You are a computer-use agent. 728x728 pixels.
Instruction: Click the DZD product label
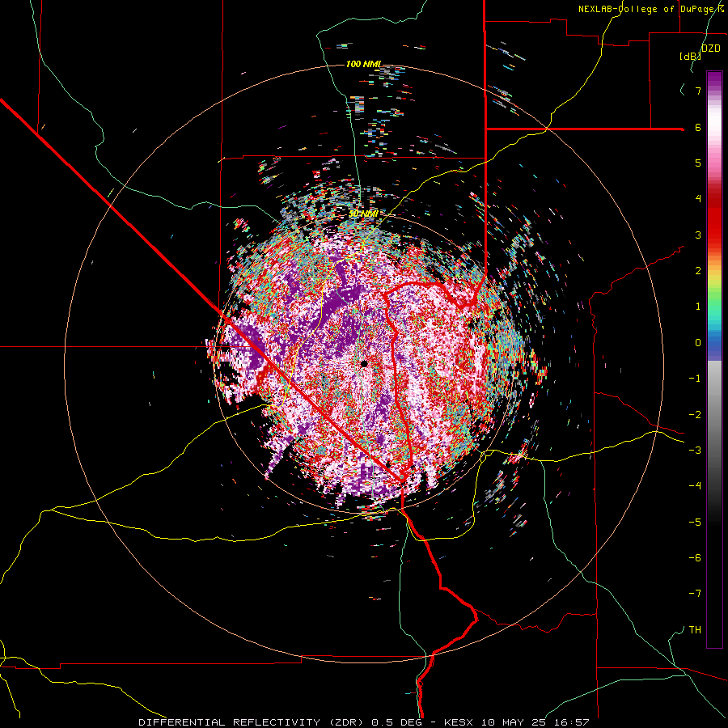coord(710,49)
